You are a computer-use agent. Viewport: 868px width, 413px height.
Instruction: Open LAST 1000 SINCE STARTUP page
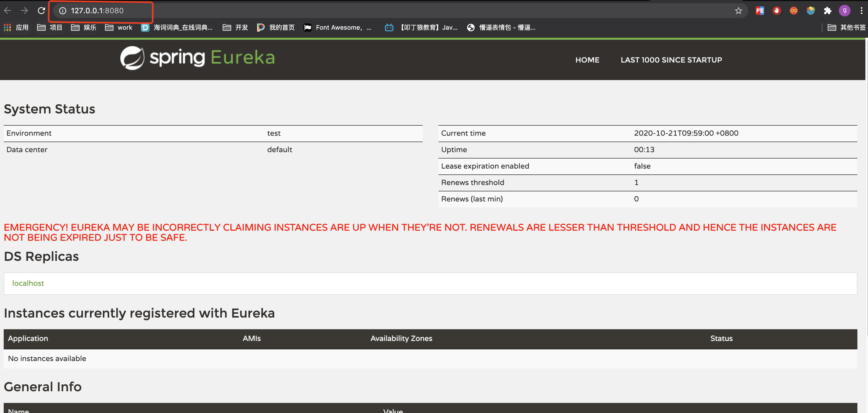(671, 60)
